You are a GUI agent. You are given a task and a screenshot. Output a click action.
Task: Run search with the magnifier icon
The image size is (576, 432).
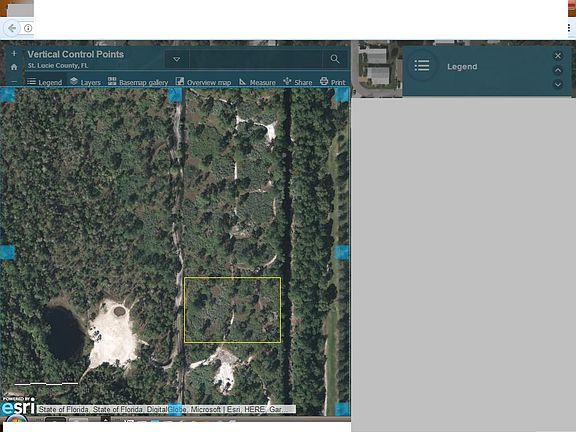pos(335,59)
